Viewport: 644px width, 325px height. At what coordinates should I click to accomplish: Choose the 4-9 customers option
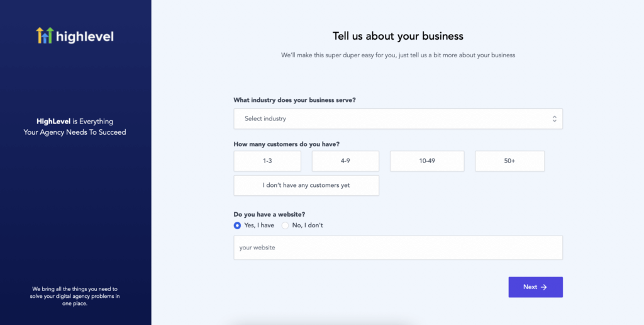(x=345, y=161)
